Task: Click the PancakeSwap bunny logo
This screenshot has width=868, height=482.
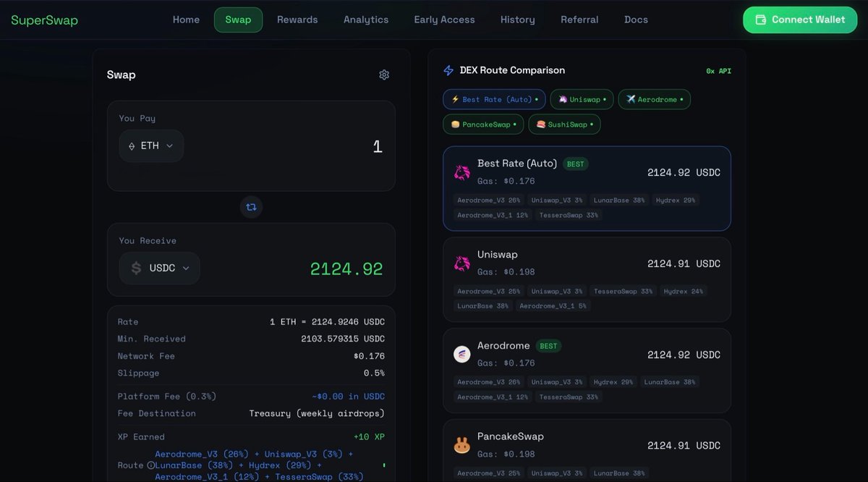Action: tap(461, 446)
